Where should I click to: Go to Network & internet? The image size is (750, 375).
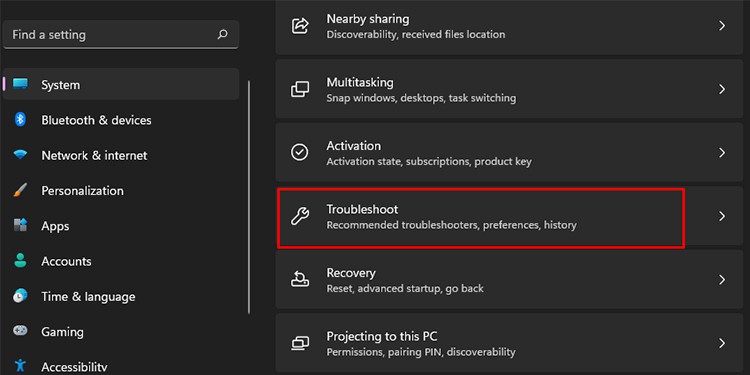tap(94, 155)
